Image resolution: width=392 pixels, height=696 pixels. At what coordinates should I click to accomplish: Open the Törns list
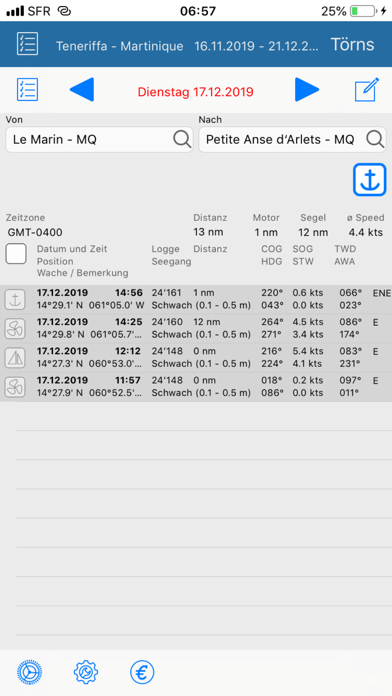pyautogui.click(x=352, y=44)
